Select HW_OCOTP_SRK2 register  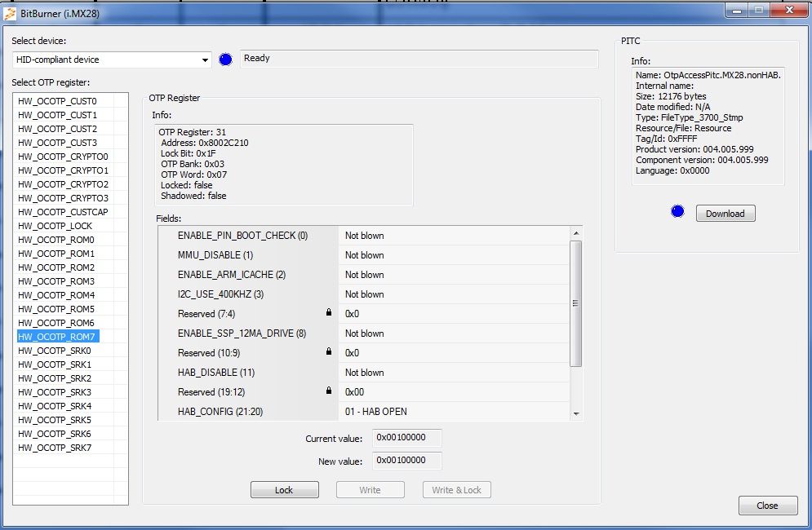55,378
